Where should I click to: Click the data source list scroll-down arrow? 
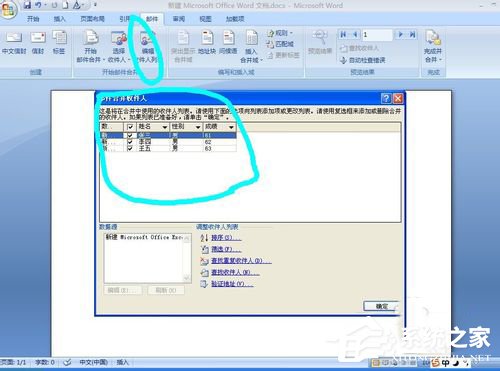point(187,277)
